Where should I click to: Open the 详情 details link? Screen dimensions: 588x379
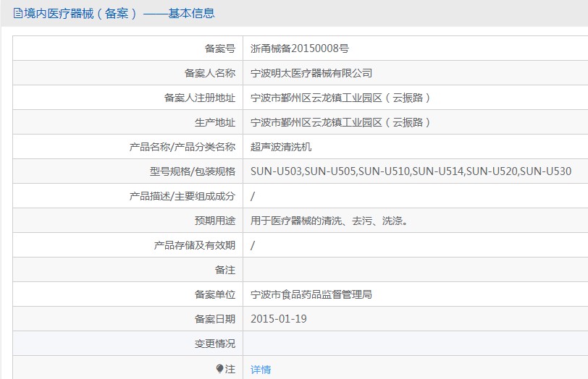pyautogui.click(x=261, y=370)
